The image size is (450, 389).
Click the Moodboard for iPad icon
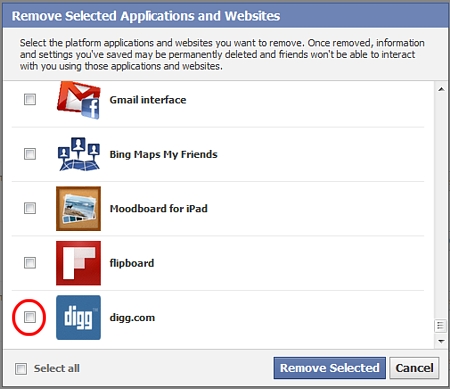(78, 208)
